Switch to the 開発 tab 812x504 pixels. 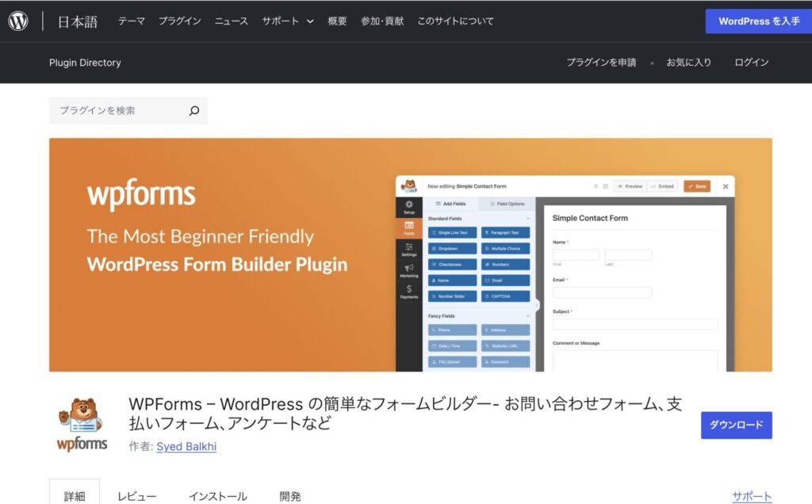pyautogui.click(x=290, y=496)
